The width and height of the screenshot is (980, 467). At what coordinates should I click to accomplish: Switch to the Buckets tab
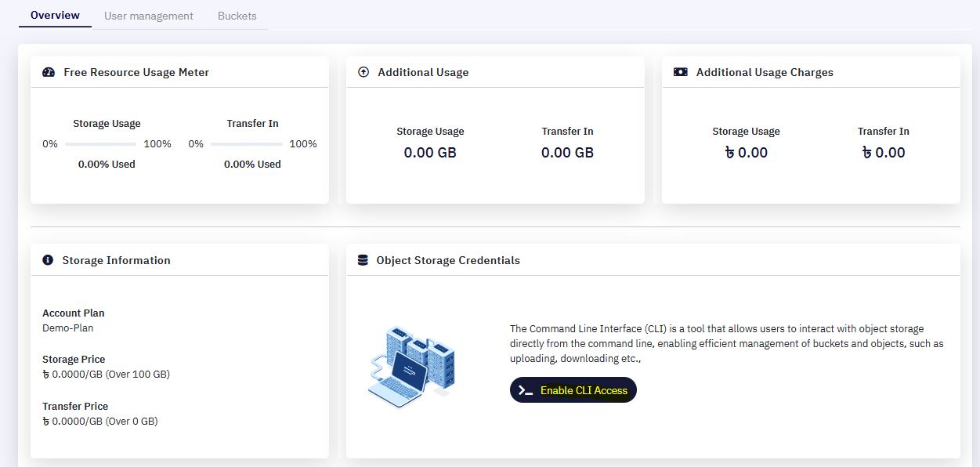pyautogui.click(x=237, y=16)
